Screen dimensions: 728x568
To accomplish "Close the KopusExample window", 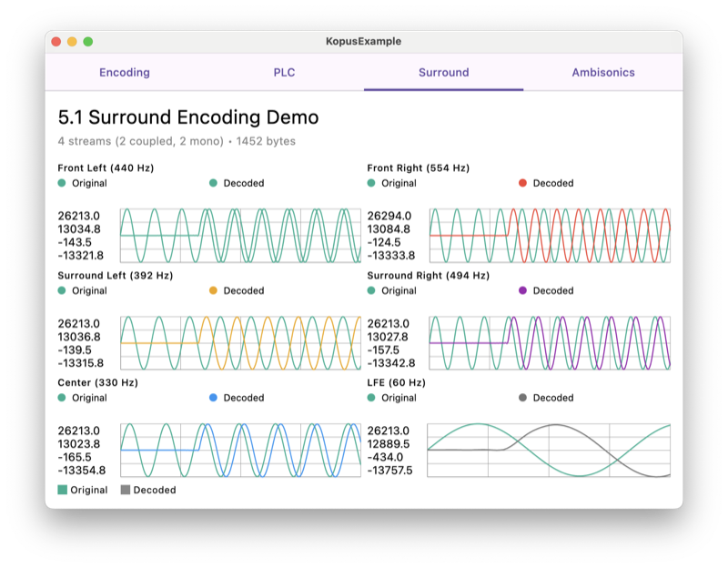I will click(56, 42).
